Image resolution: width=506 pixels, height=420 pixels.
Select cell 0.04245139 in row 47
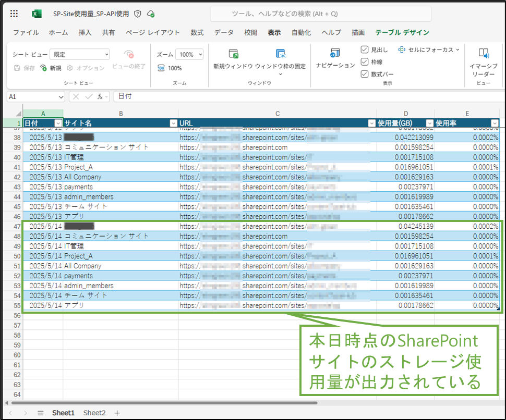click(x=406, y=226)
